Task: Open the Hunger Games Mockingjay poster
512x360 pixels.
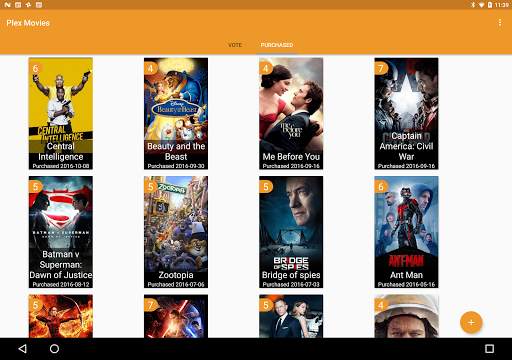Action: (x=61, y=316)
